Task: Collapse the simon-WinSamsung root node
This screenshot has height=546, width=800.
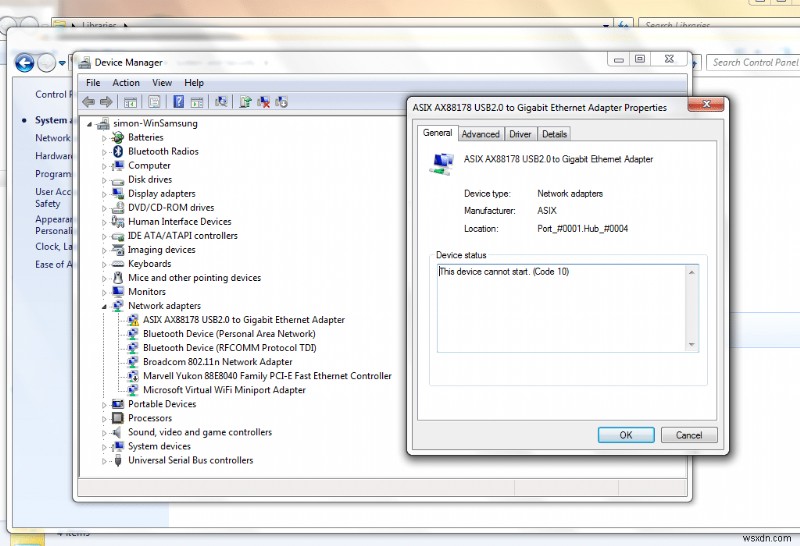Action: click(89, 123)
